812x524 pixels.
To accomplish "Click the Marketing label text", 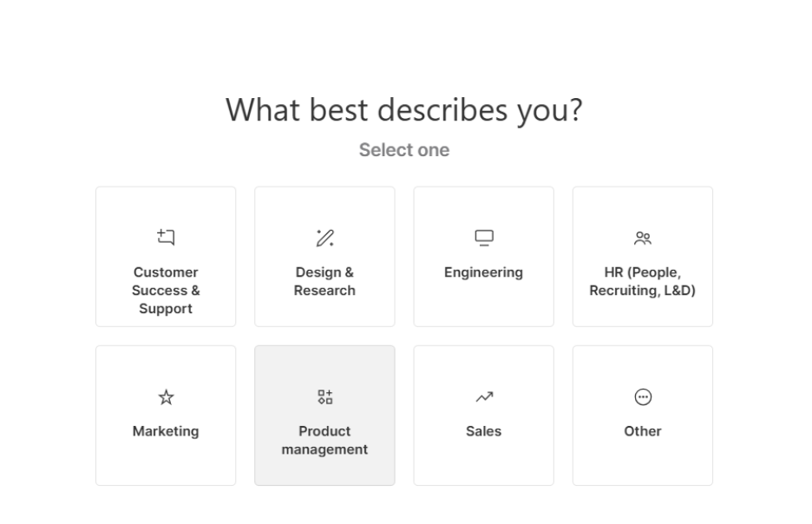I will 166,431.
